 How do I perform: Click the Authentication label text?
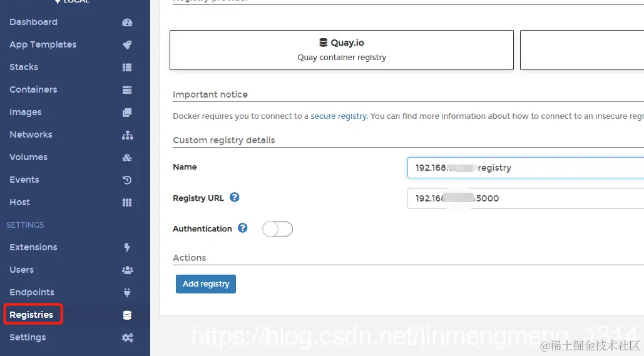tap(202, 229)
